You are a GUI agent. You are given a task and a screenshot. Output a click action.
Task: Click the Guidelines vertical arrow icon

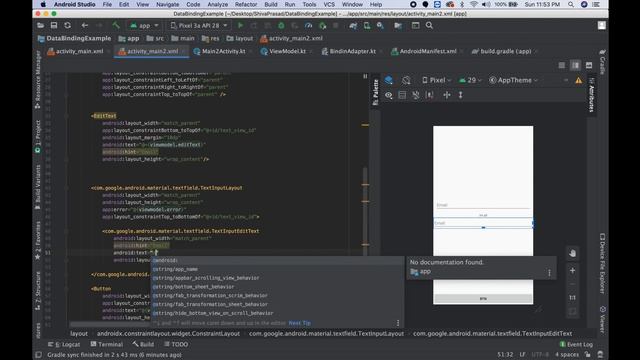pos(460,95)
